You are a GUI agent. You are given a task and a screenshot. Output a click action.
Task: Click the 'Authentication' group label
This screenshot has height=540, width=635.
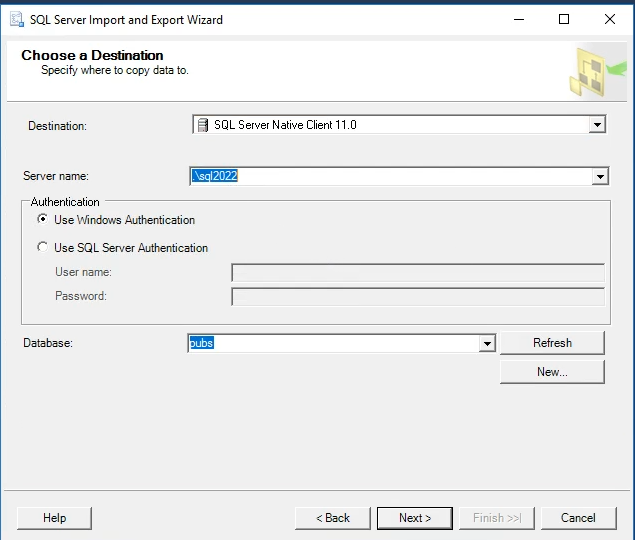tap(65, 202)
